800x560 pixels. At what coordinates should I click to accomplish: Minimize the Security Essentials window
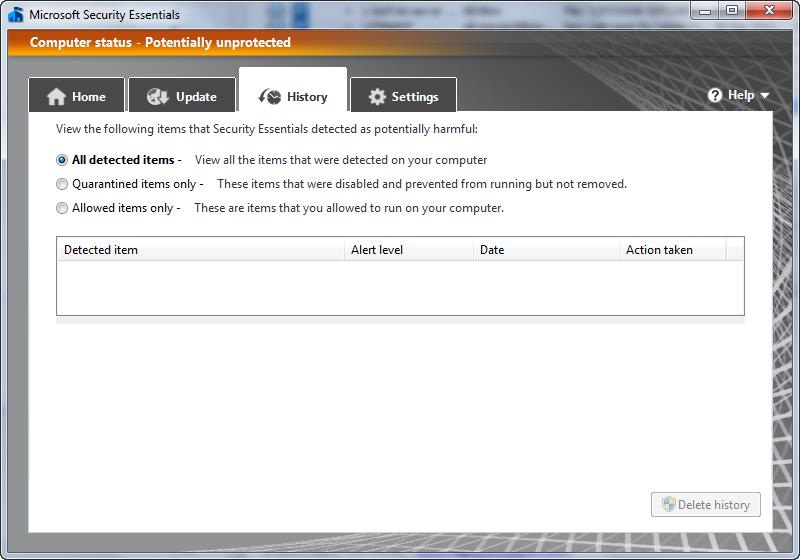tap(705, 10)
